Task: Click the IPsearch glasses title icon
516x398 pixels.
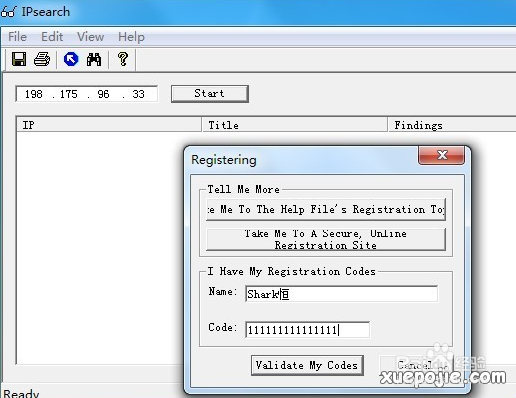Action: pyautogui.click(x=8, y=12)
